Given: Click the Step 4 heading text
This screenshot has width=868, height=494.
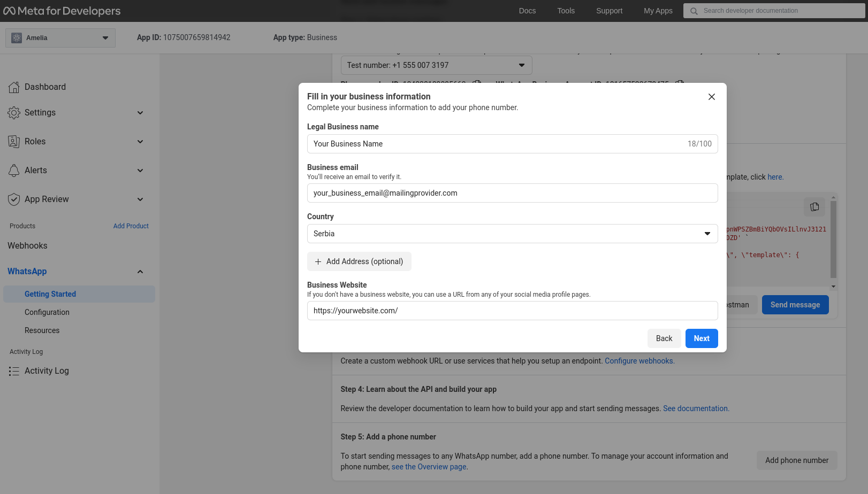Looking at the screenshot, I should 418,389.
